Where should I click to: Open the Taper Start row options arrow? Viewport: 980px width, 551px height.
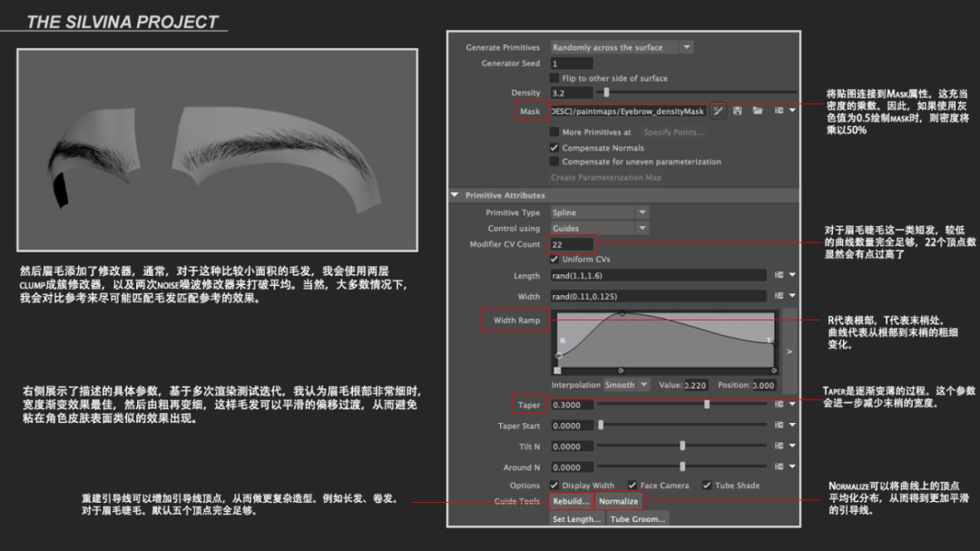point(792,426)
